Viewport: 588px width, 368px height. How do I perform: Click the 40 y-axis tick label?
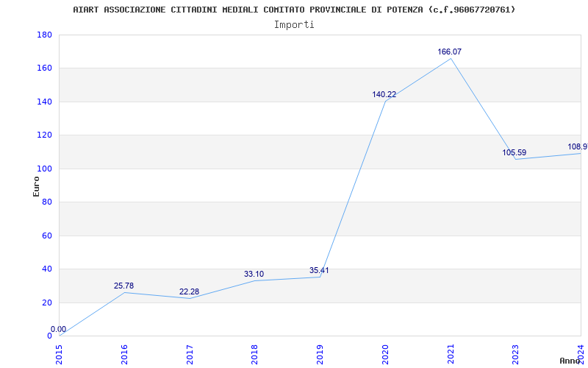[47, 269]
